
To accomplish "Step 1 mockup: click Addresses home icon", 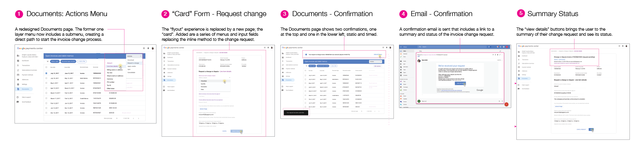I will click(18, 79).
